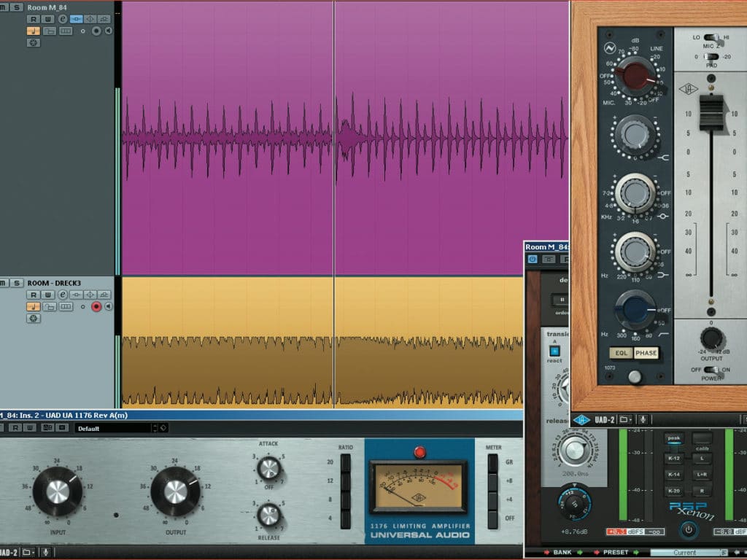This screenshot has height=560, width=747.
Task: Solo the ROOM - DRECK3 track
Action: (17, 283)
